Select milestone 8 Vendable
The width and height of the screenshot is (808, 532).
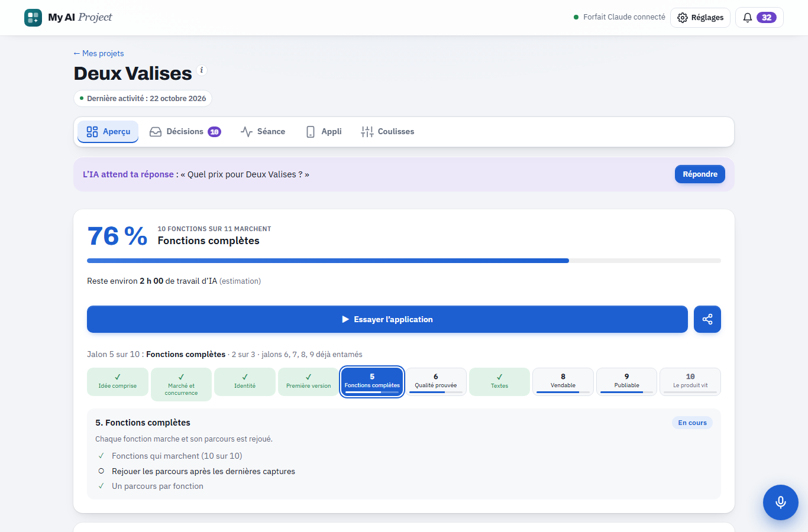coord(563,382)
